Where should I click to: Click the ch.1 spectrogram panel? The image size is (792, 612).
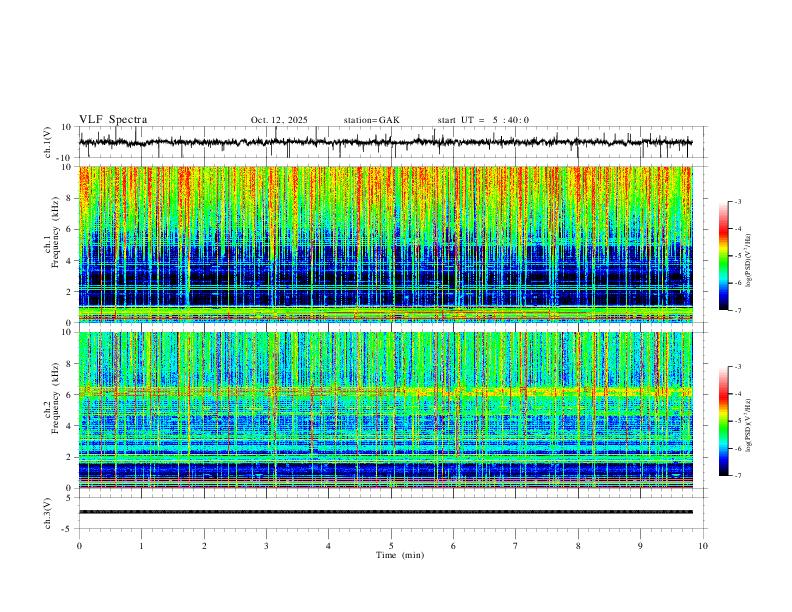(385, 244)
